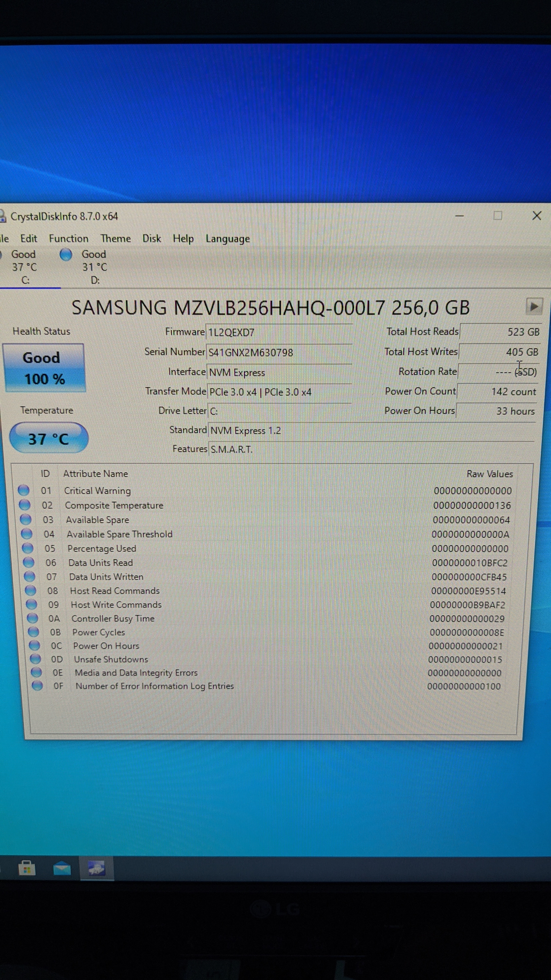Click the Interface NVM Express field
The width and height of the screenshot is (551, 980).
coord(279,372)
